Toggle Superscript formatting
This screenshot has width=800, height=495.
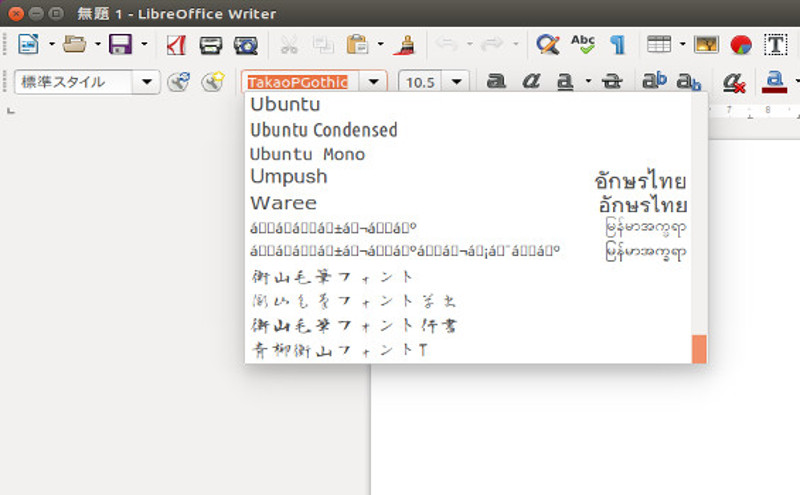tap(655, 81)
